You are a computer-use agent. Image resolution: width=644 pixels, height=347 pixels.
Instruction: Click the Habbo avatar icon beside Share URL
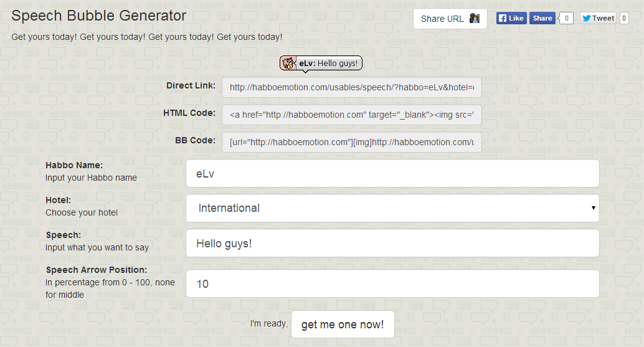click(475, 19)
